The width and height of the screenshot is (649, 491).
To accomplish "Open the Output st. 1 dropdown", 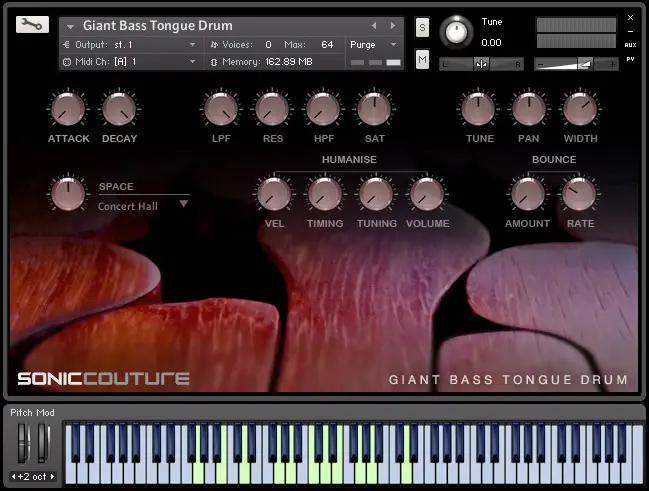I will coord(130,44).
